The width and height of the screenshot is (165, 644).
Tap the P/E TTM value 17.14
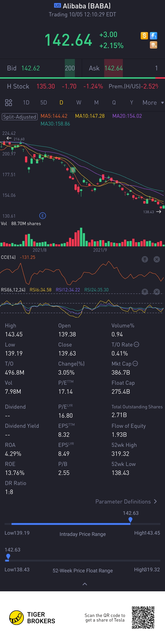click(66, 392)
